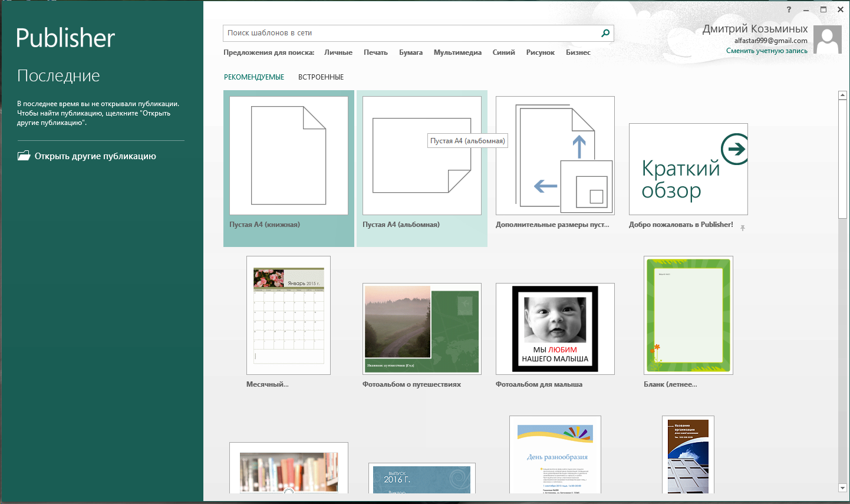Select the Выпуск 2016 г. template thumbnail
This screenshot has height=504, width=850.
coord(422,478)
